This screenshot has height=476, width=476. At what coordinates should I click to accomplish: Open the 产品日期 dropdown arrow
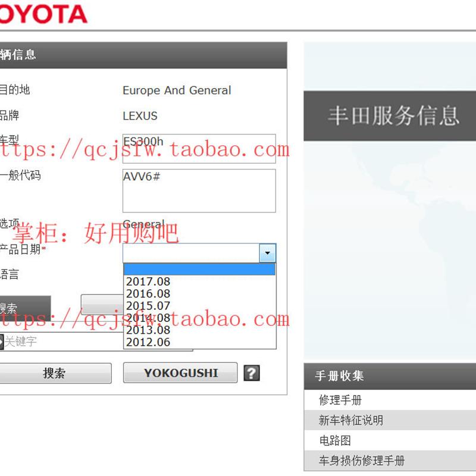[267, 252]
